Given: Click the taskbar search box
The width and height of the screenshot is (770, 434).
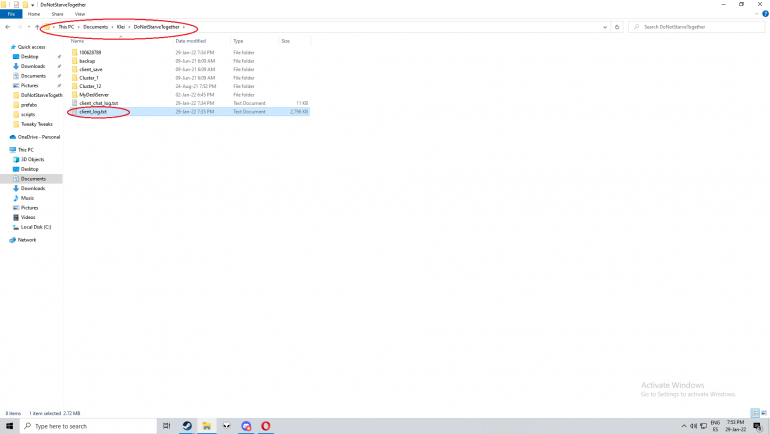Looking at the screenshot, I should pos(88,426).
